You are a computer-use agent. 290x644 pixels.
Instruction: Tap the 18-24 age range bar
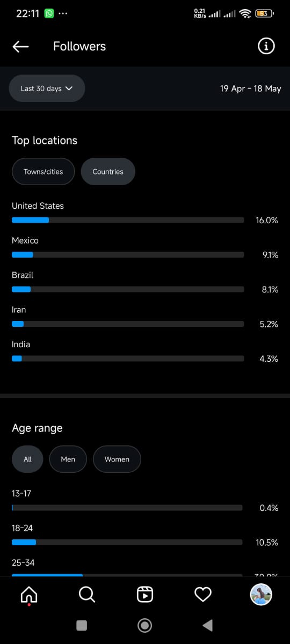(127, 543)
